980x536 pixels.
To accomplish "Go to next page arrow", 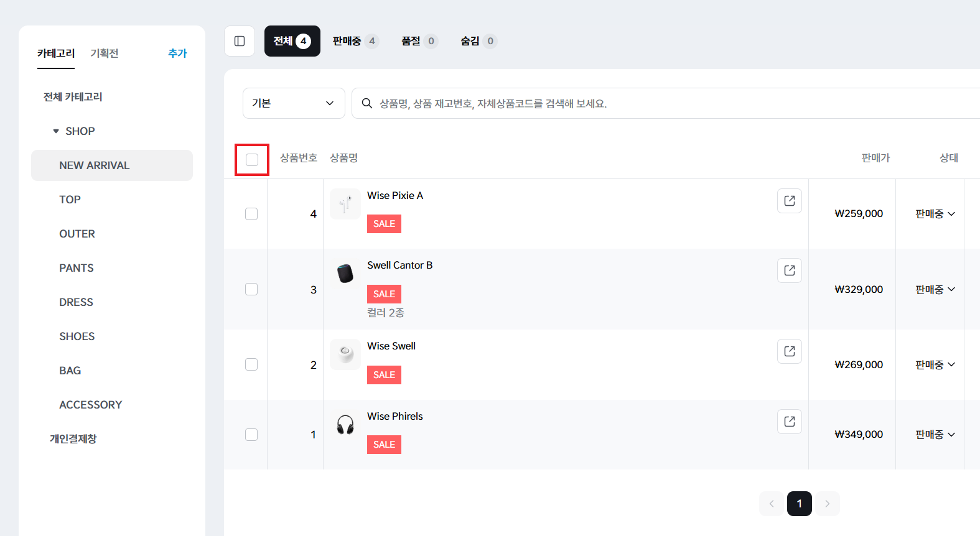I will click(827, 504).
